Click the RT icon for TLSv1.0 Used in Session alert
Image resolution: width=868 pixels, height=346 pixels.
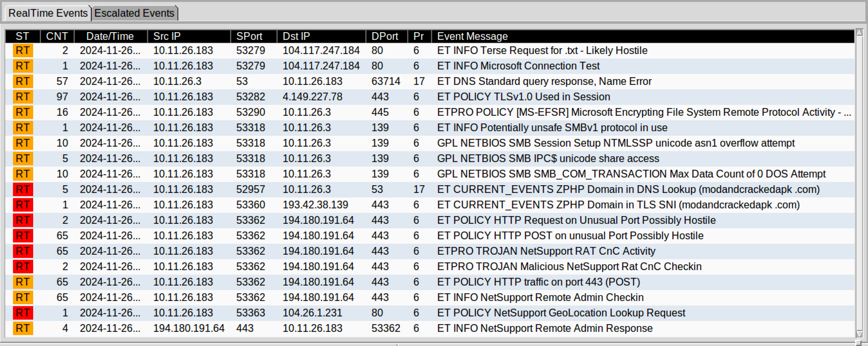23,96
